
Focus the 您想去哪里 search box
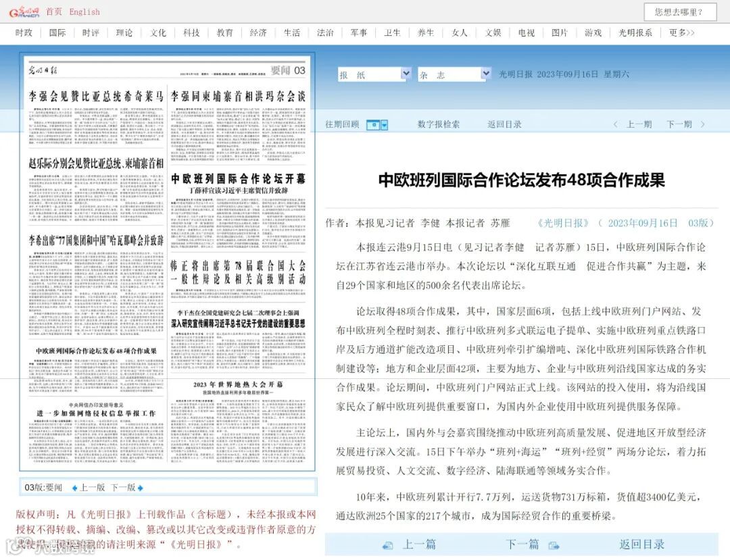pyautogui.click(x=680, y=12)
